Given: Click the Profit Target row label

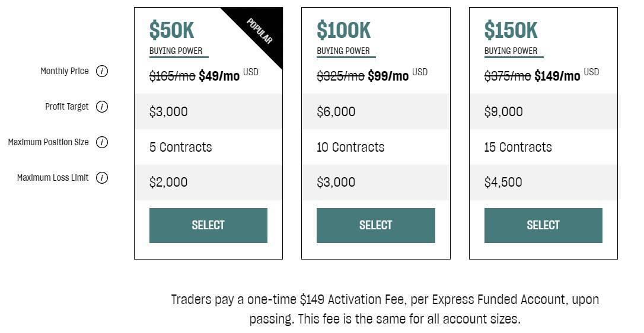Looking at the screenshot, I should coord(67,107).
